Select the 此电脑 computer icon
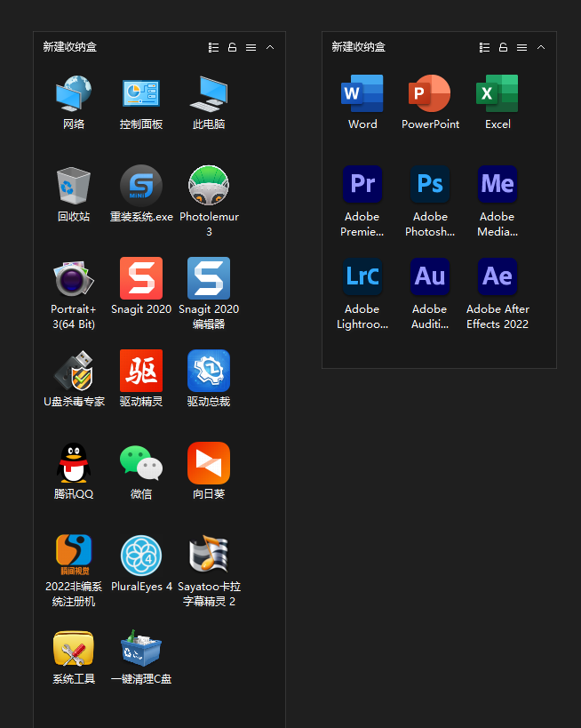The height and width of the screenshot is (728, 581). click(x=209, y=93)
